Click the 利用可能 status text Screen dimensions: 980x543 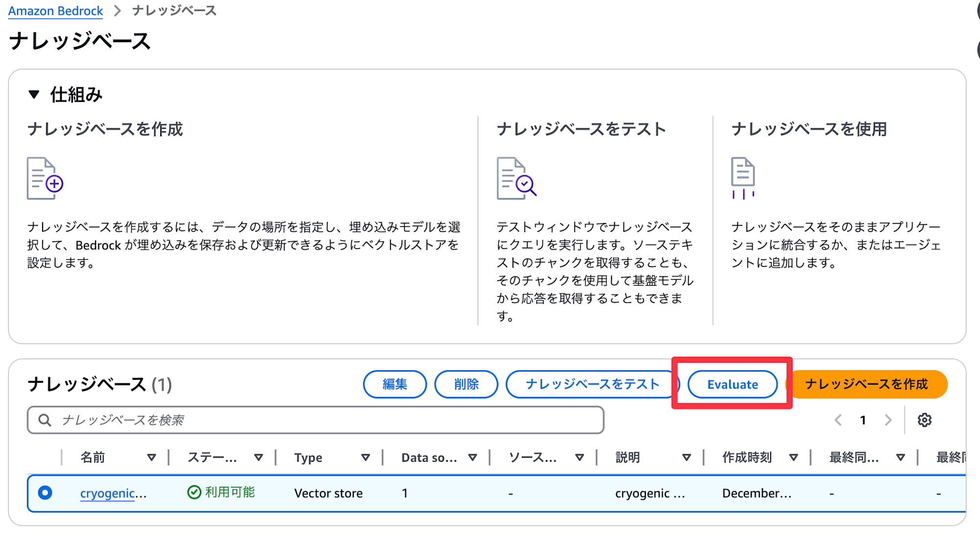click(x=230, y=492)
